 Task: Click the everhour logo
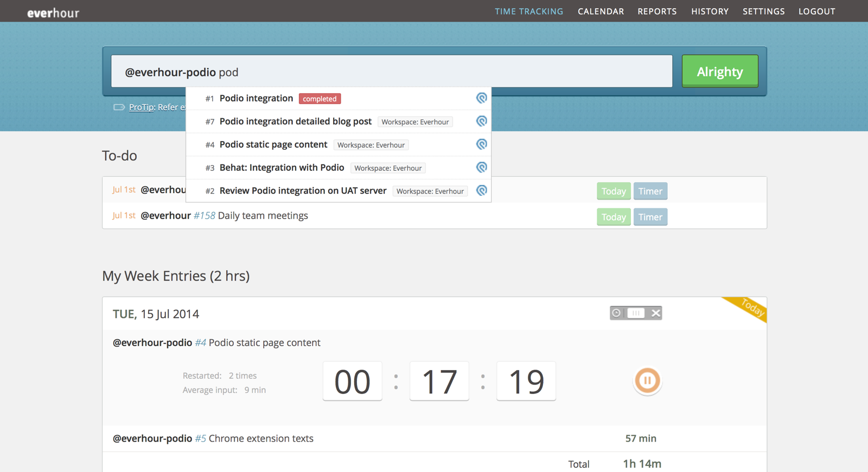pyautogui.click(x=53, y=12)
